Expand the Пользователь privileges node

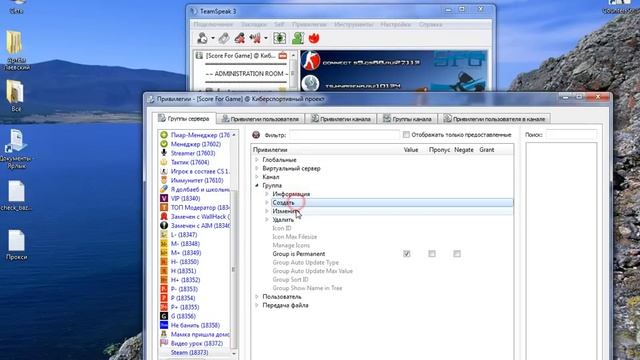tap(257, 297)
